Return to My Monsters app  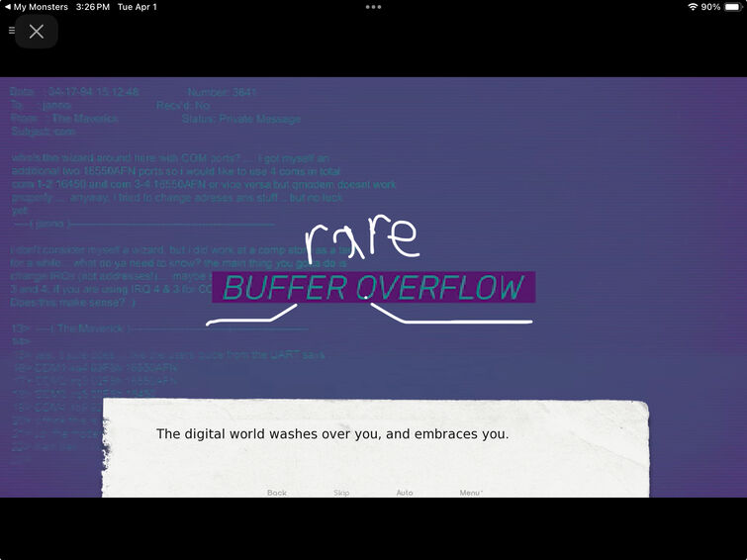point(37,7)
